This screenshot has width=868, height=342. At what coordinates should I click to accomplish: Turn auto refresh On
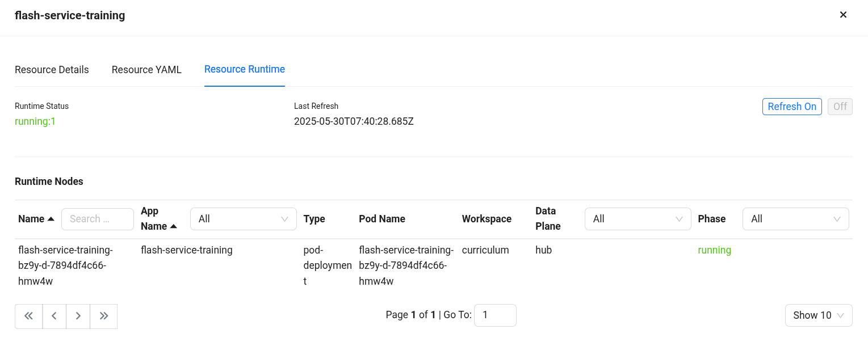(791, 107)
